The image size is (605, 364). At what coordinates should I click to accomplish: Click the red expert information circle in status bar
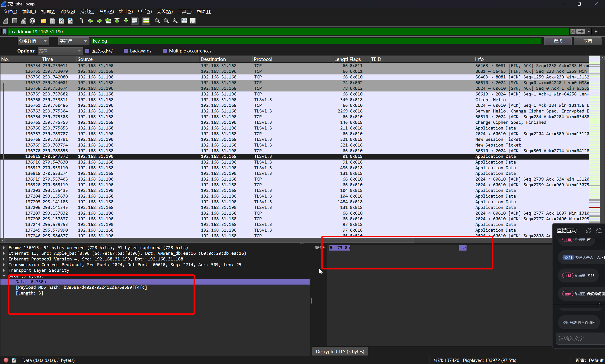click(6, 360)
